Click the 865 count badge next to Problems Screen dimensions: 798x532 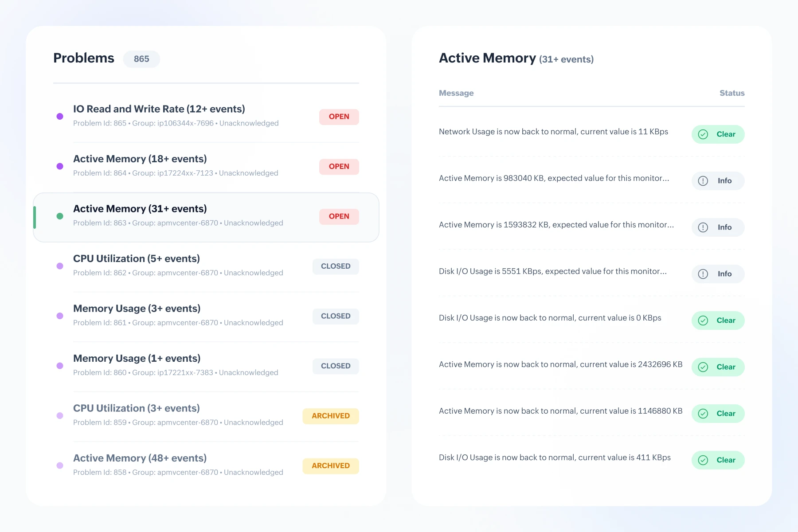click(x=141, y=59)
